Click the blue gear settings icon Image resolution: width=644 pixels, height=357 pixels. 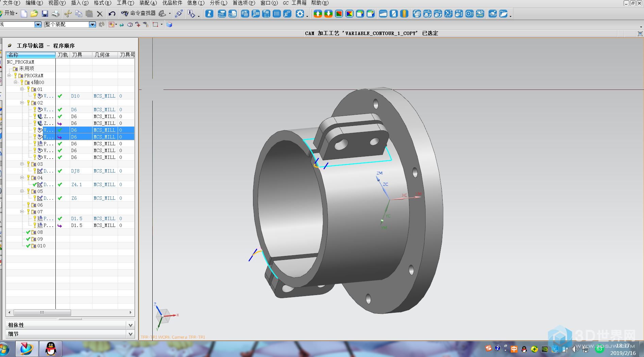coord(300,14)
